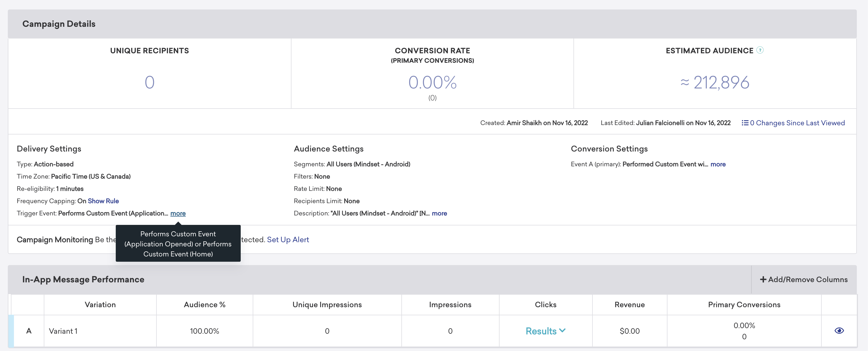Image resolution: width=868 pixels, height=351 pixels.
Task: Preview Variant 1 using the eye icon
Action: (x=839, y=331)
